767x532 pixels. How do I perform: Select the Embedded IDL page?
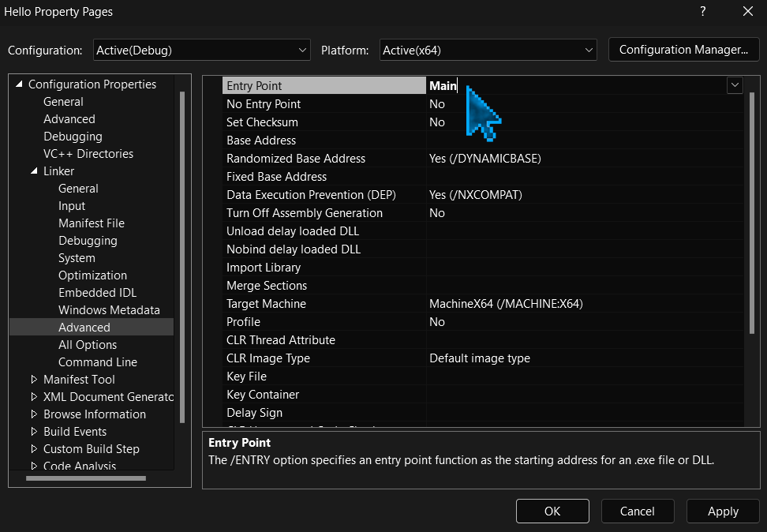coord(97,293)
